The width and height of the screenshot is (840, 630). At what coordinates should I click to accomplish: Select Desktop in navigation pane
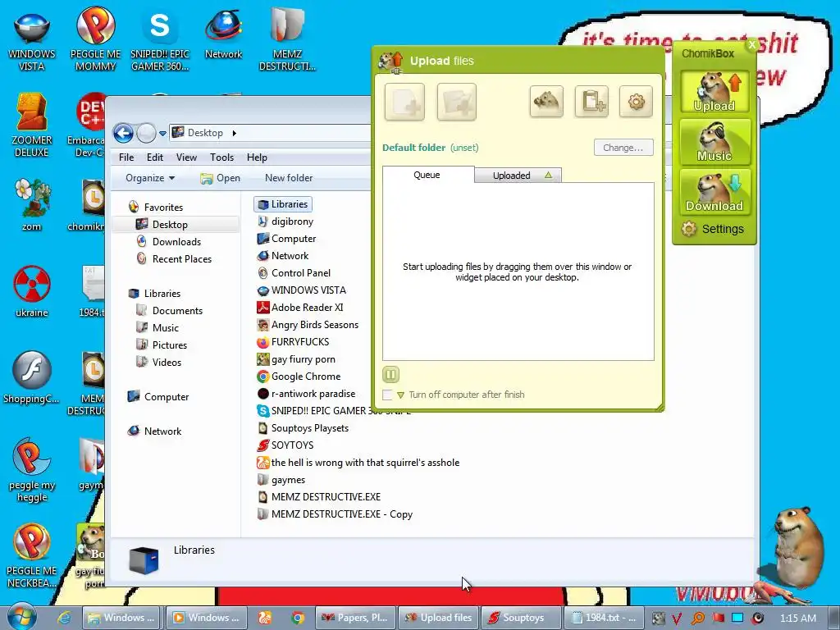[176, 225]
